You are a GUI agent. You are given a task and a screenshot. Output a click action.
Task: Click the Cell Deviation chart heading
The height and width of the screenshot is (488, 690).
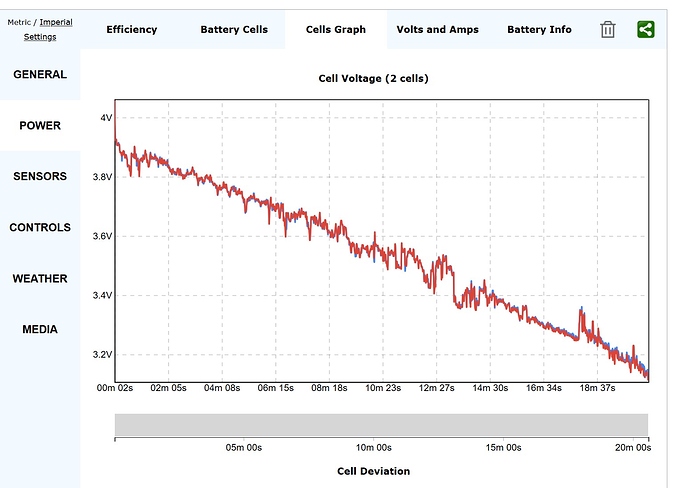(x=374, y=471)
